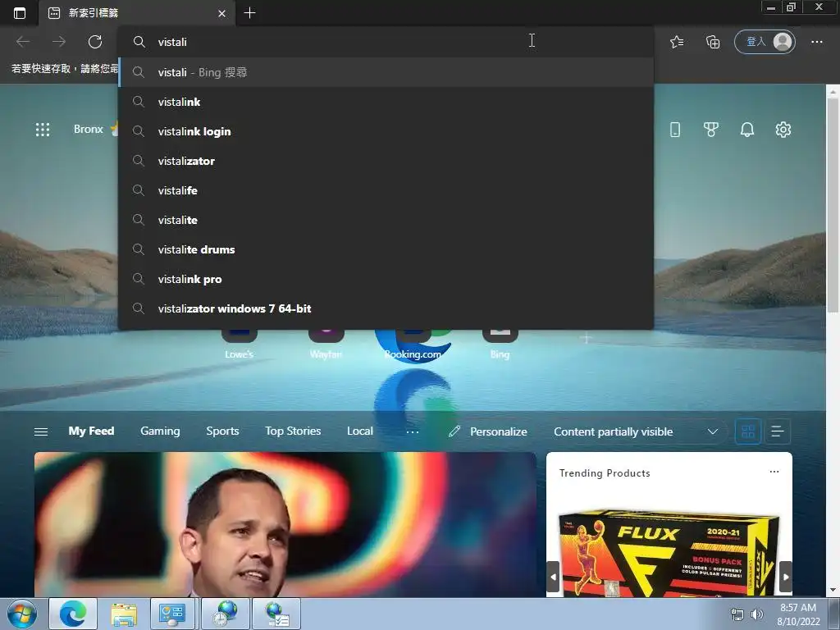The height and width of the screenshot is (630, 840).
Task: Show next trending product
Action: coord(785,577)
